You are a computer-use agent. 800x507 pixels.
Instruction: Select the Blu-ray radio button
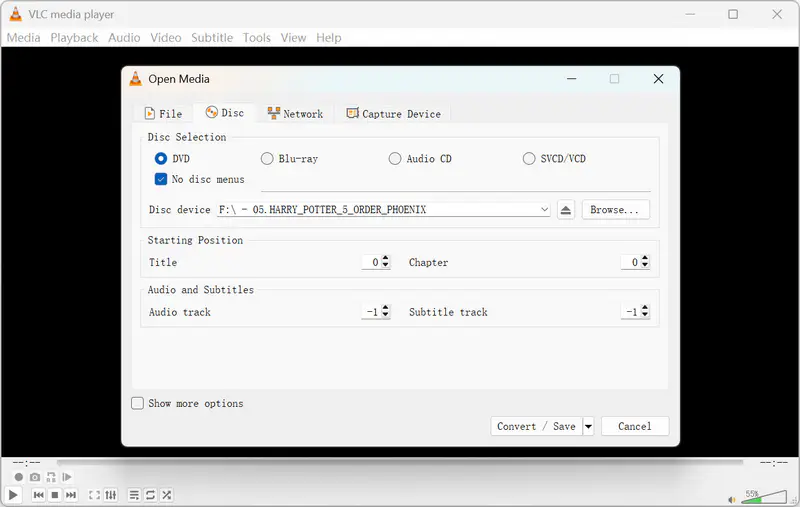pyautogui.click(x=267, y=159)
